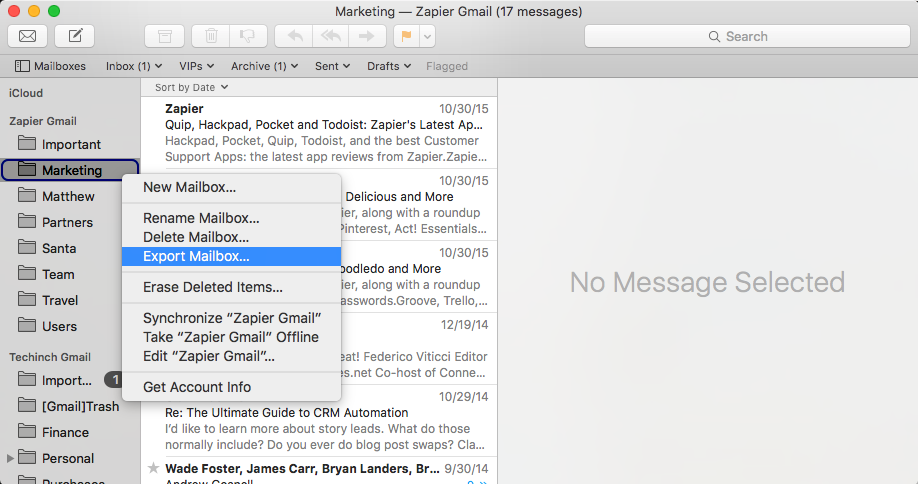Open the Wade Foster, James Carr conversation
Viewport: 918px width, 484px height.
click(319, 471)
